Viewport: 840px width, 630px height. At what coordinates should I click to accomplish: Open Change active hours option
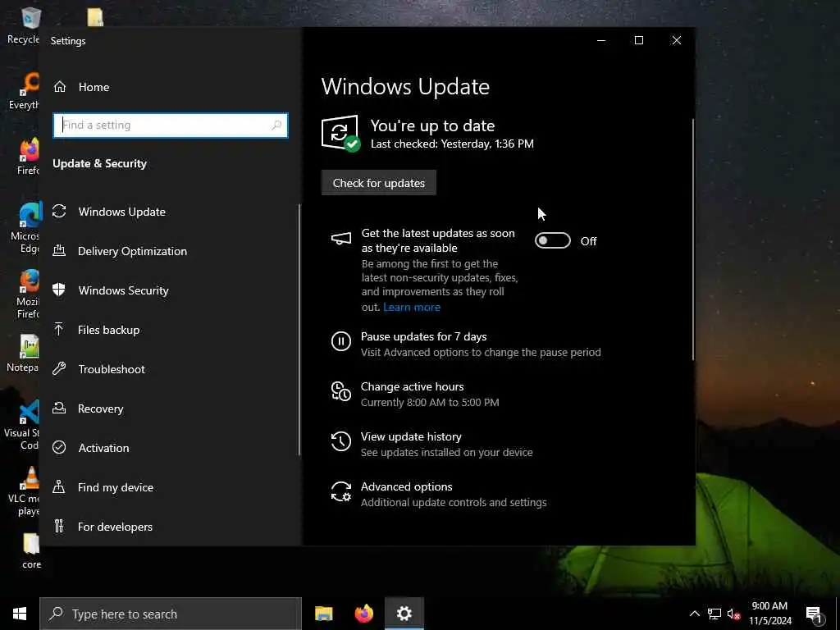[x=412, y=386]
